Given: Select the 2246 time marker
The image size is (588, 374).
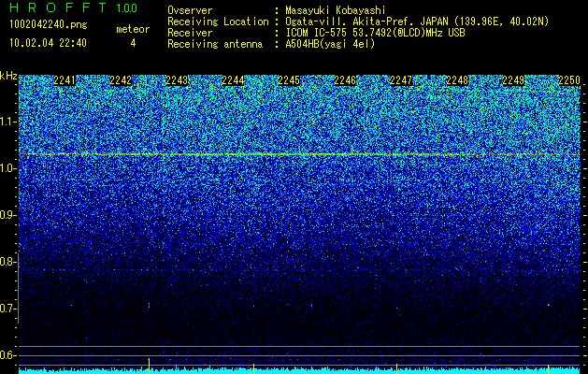Looking at the screenshot, I should tap(345, 80).
